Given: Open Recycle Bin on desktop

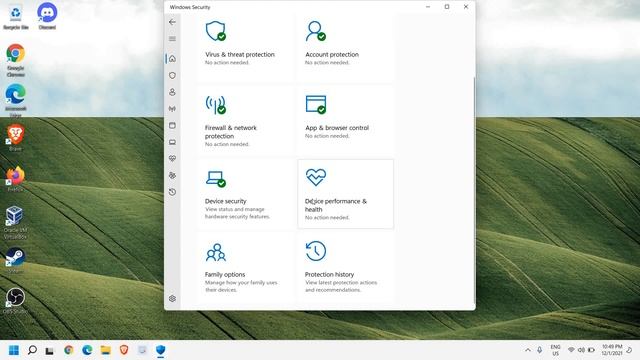Looking at the screenshot, I should (16, 16).
